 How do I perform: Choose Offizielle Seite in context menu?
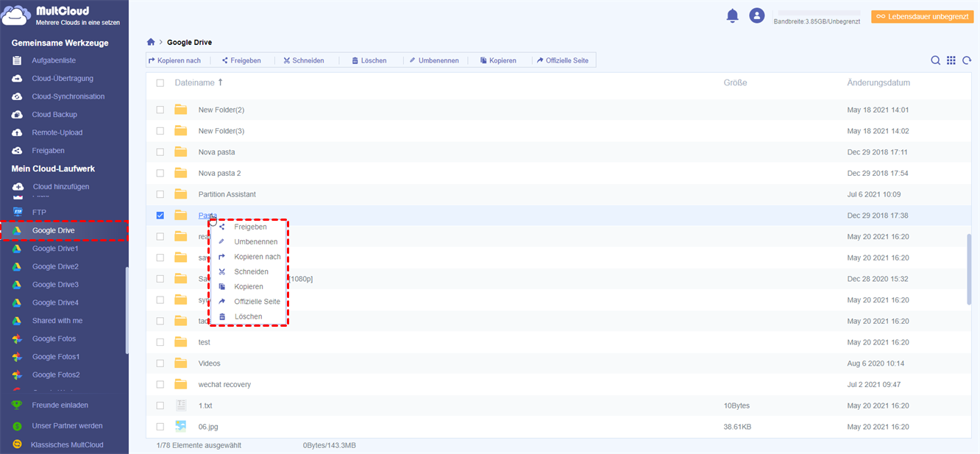249,302
